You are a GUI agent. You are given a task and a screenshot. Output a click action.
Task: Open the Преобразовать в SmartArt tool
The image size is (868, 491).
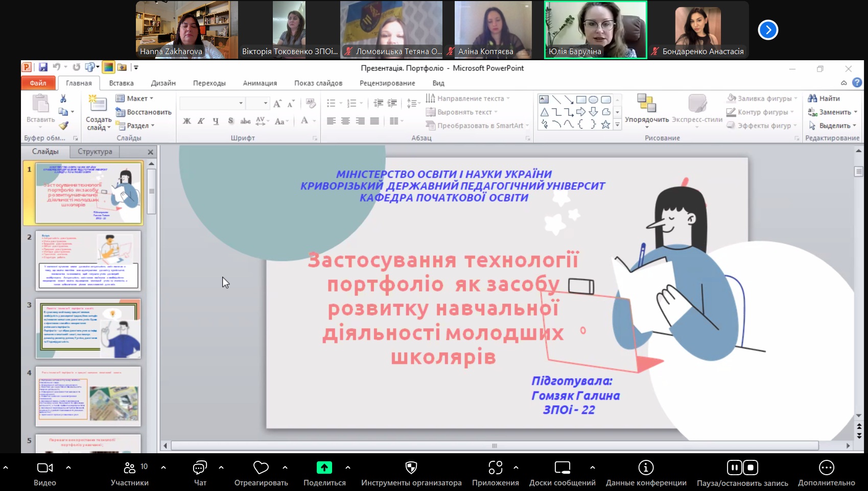click(x=476, y=126)
